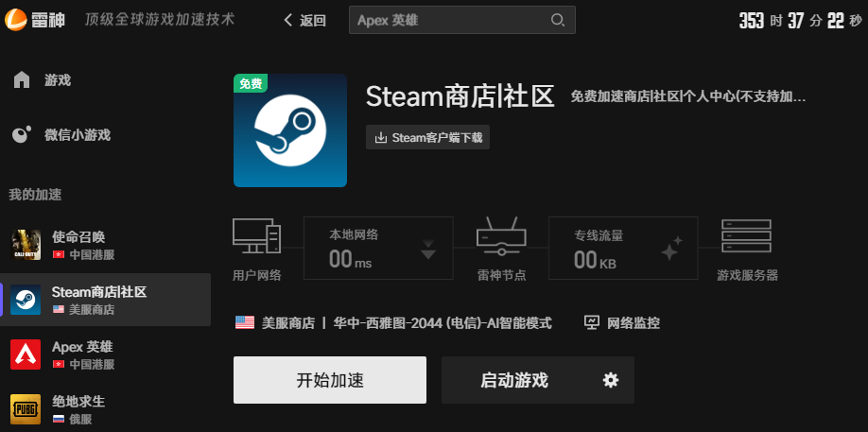The image size is (868, 432).
Task: Click the Steam icon in sidebar list
Action: pyautogui.click(x=26, y=300)
